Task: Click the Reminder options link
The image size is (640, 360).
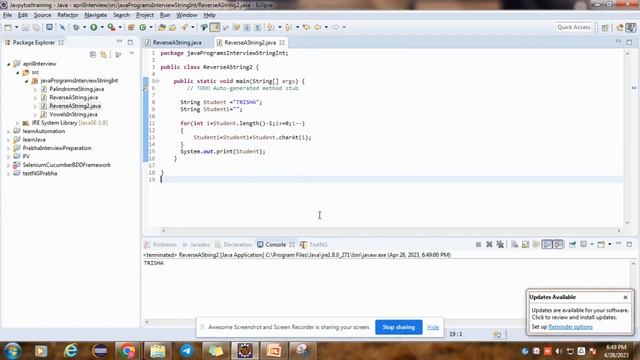Action: (x=570, y=327)
